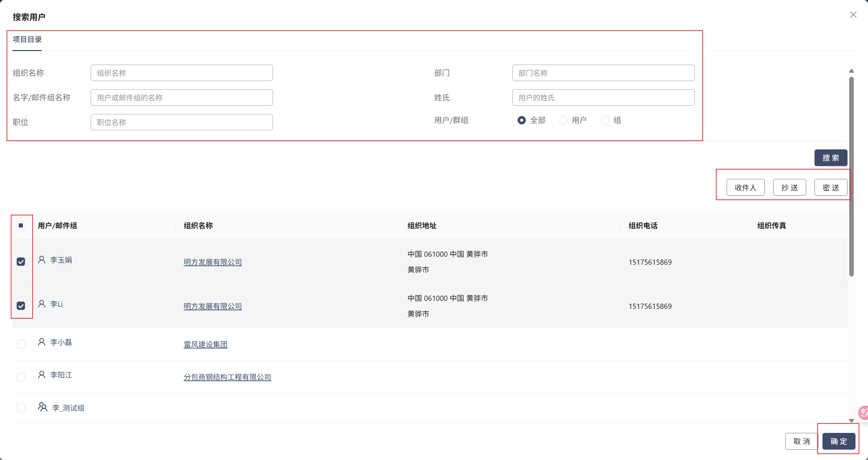
Task: Click the scrollbar up arrow
Action: (851, 71)
